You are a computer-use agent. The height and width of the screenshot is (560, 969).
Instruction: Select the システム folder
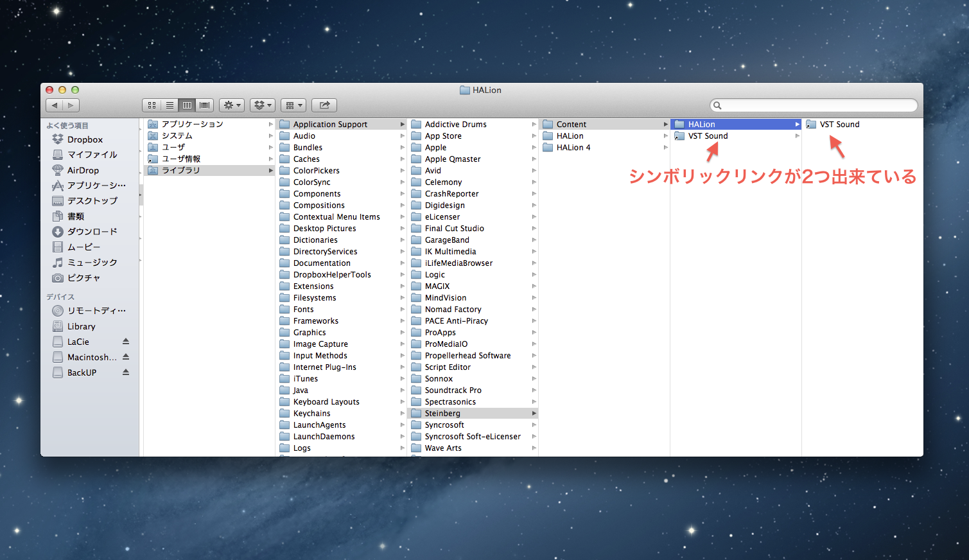tap(209, 136)
